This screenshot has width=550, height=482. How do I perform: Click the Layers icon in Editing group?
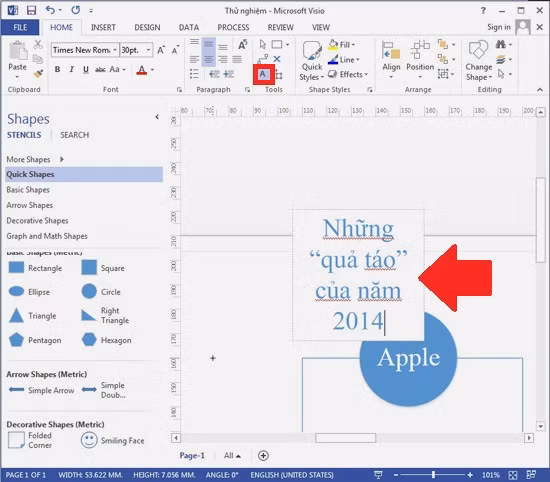501,59
